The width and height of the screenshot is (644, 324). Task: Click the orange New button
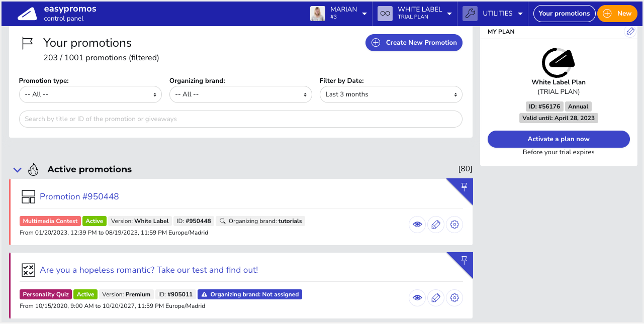coord(617,14)
